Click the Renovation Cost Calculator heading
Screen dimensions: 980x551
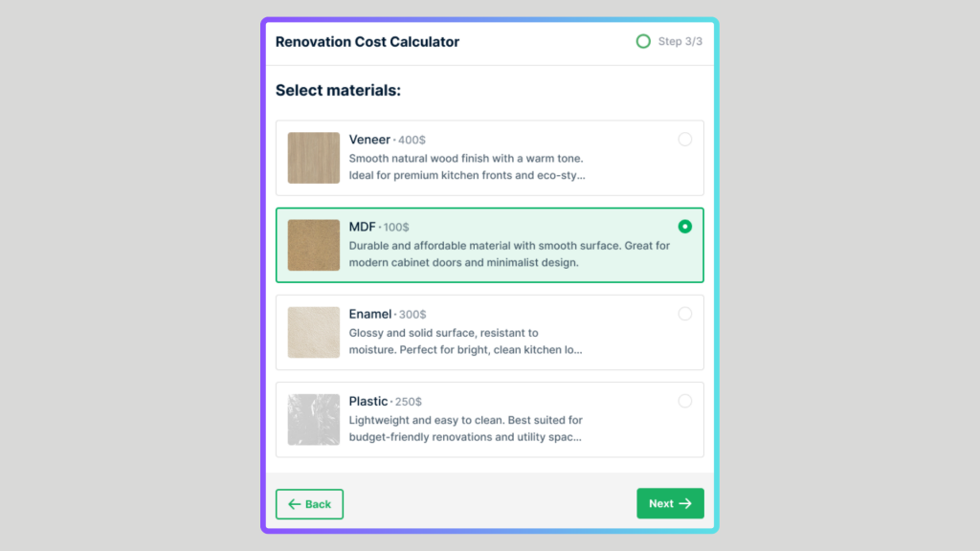pos(367,42)
